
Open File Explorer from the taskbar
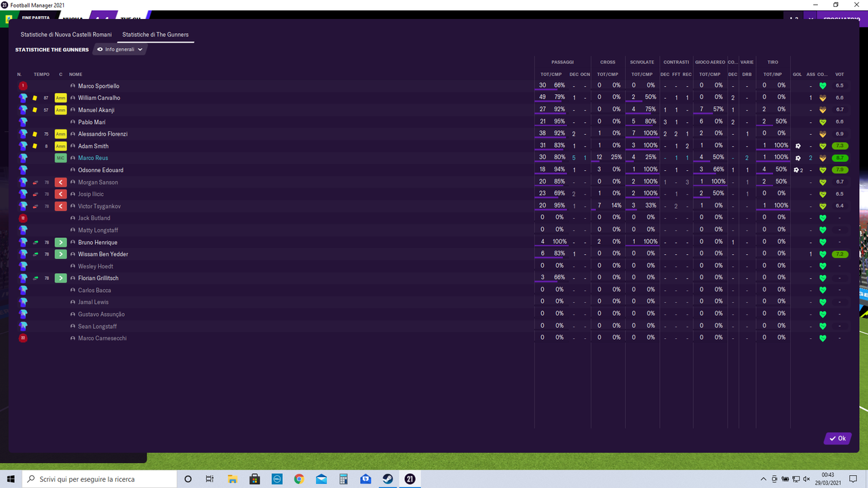233,479
